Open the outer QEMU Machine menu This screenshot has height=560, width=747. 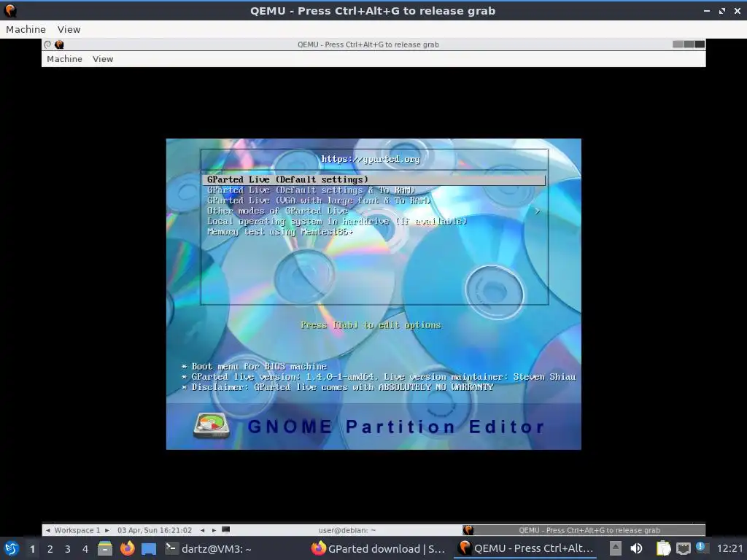tap(26, 29)
